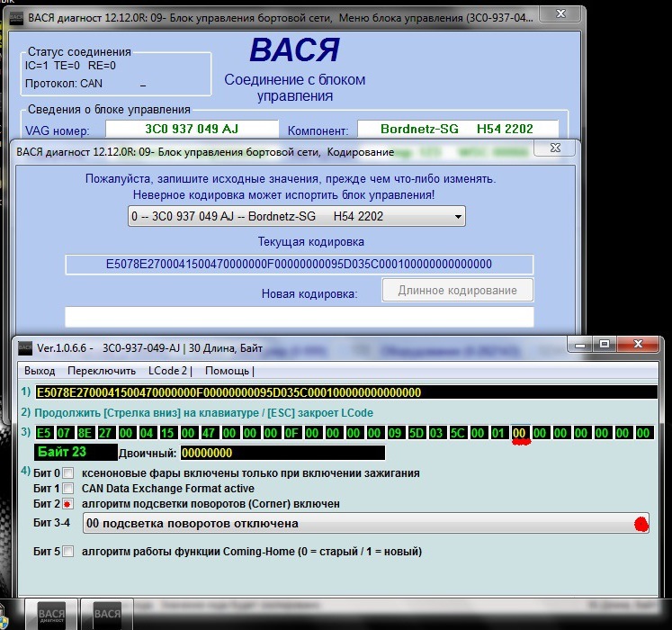The image size is (672, 630).
Task: Maximize the LCode window
Action: [x=605, y=344]
